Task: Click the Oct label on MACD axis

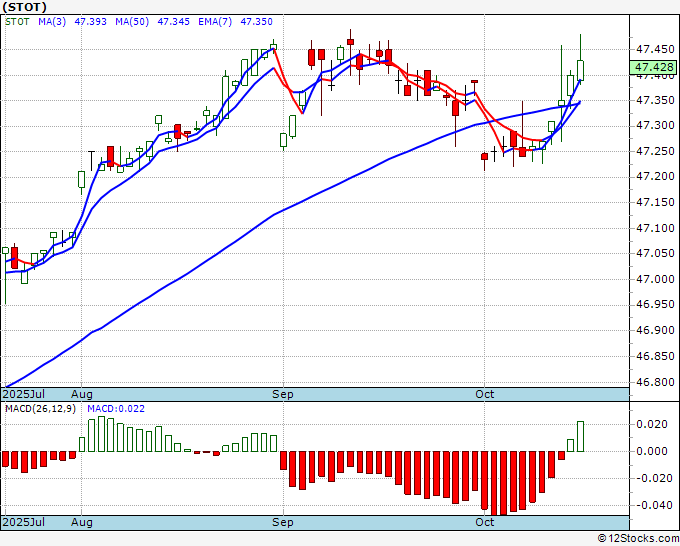Action: 484,522
